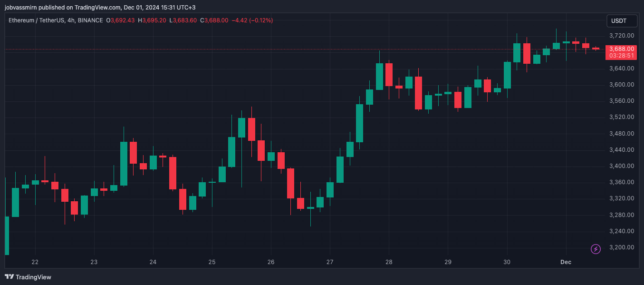Click the open value 3,692.43 in the legend
This screenshot has width=644, height=285.
pos(123,20)
